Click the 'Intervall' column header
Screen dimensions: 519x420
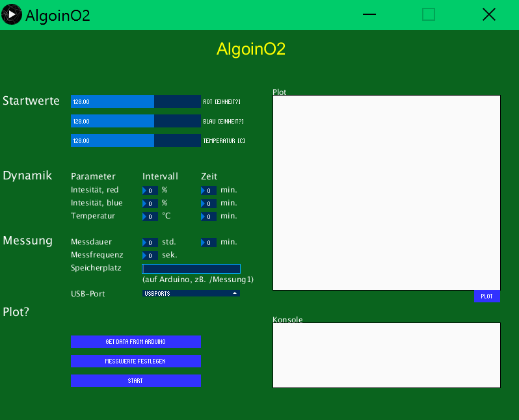(x=160, y=176)
